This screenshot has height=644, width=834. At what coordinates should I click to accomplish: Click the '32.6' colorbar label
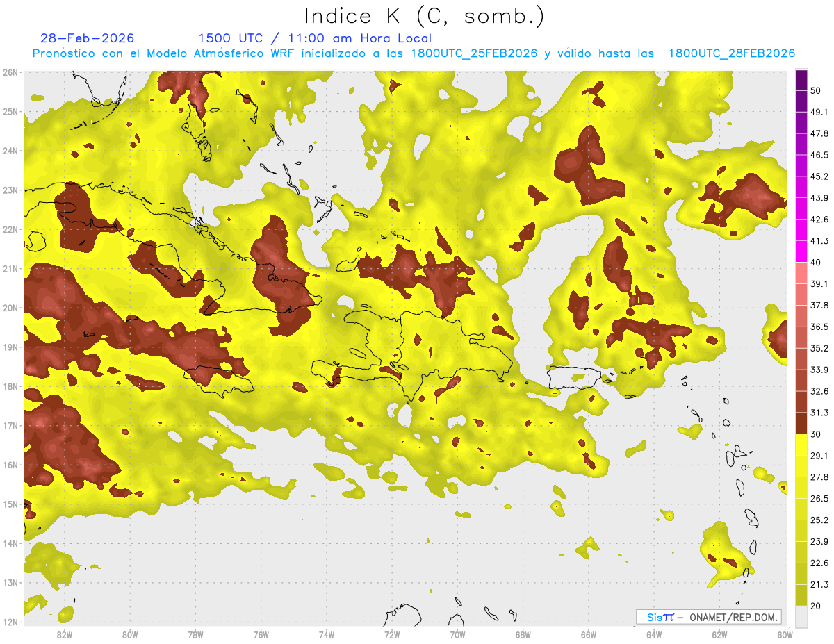(x=819, y=391)
